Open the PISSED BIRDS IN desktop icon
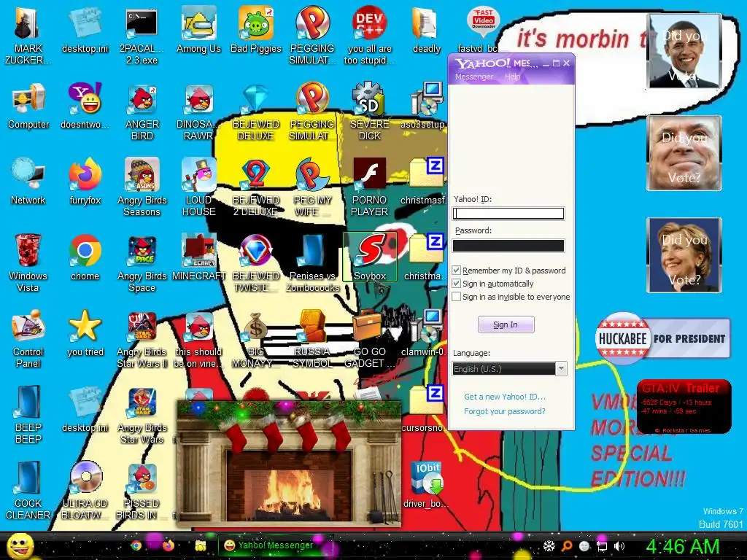Image resolution: width=747 pixels, height=560 pixels. click(142, 491)
